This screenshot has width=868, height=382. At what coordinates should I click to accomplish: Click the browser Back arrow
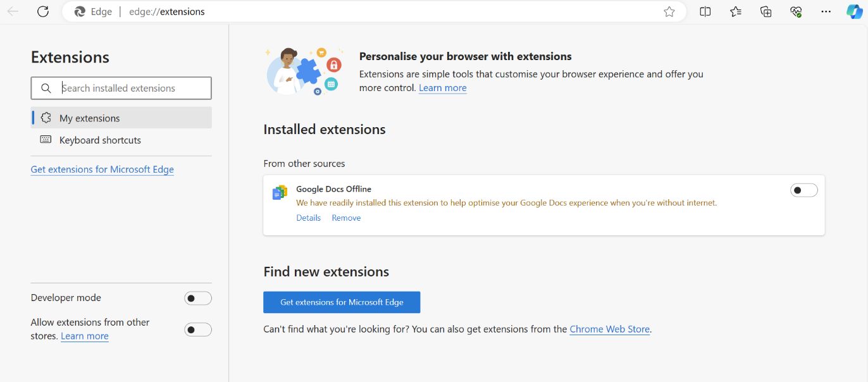13,11
